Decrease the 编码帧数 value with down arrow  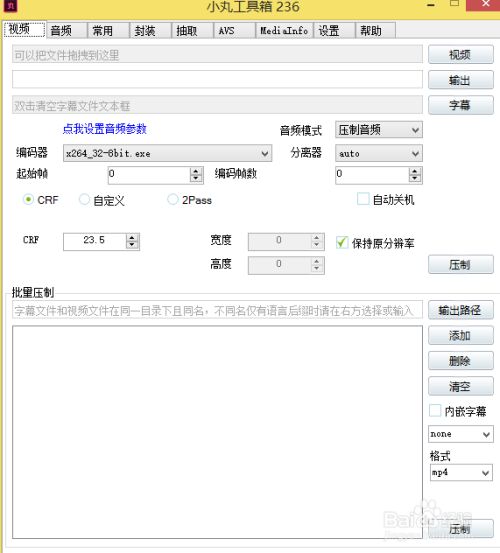pyautogui.click(x=415, y=178)
